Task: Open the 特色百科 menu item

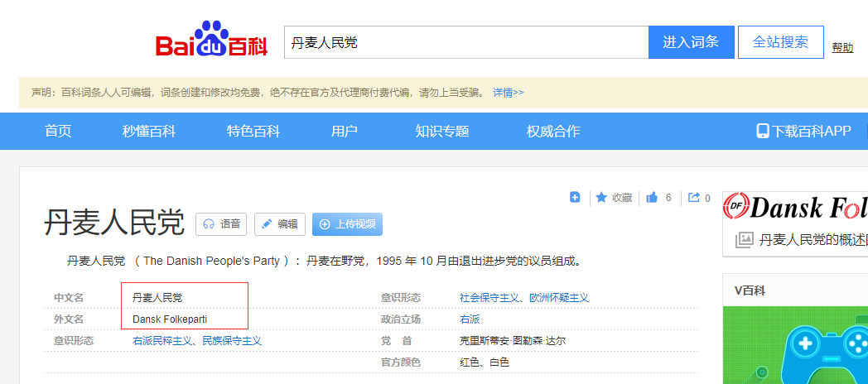Action: coord(253,131)
